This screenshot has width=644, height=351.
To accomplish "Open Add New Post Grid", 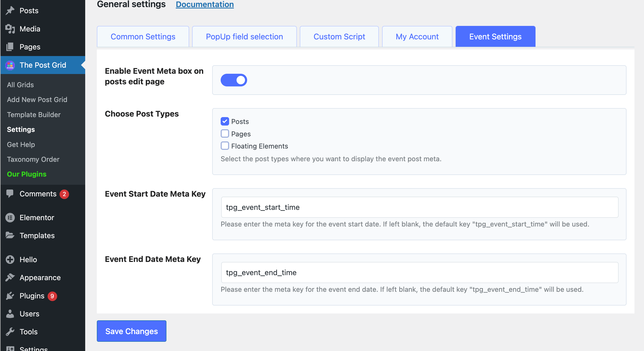I will (x=37, y=100).
